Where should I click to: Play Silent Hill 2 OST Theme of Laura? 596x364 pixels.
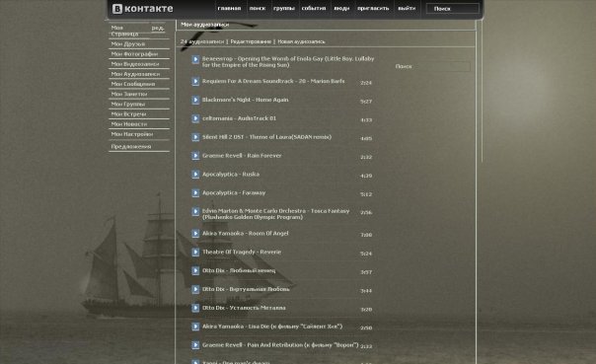[x=195, y=137]
